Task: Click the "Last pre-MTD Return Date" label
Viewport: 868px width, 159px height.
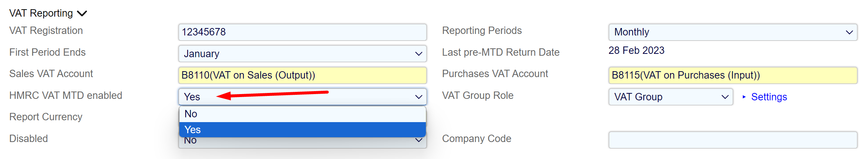Action: (x=500, y=52)
